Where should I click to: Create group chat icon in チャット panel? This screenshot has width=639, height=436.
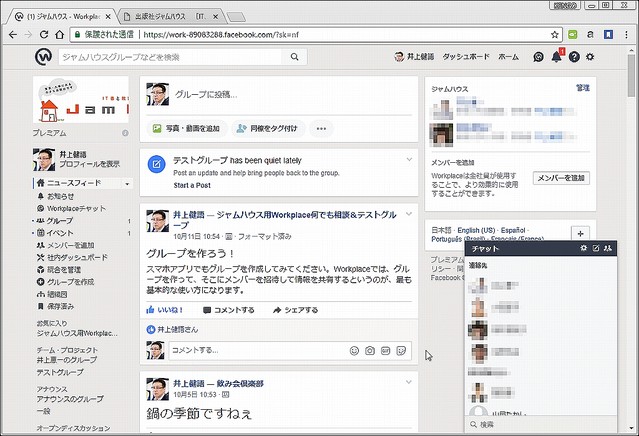click(x=608, y=248)
